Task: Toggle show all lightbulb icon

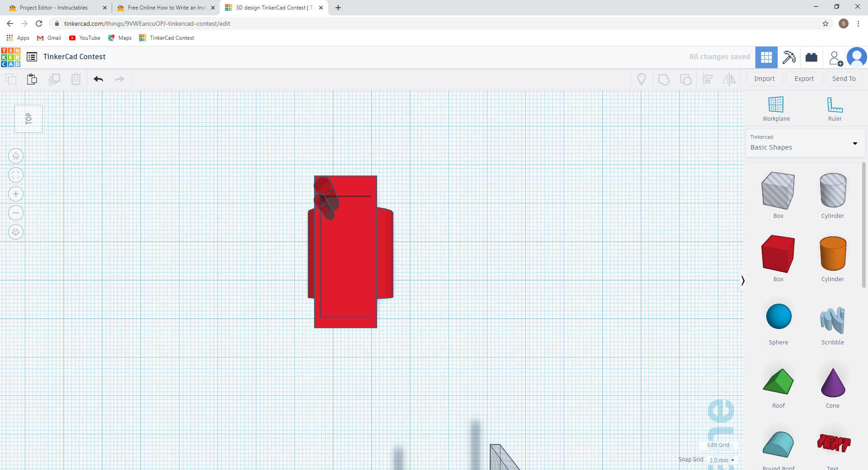Action: pyautogui.click(x=641, y=80)
